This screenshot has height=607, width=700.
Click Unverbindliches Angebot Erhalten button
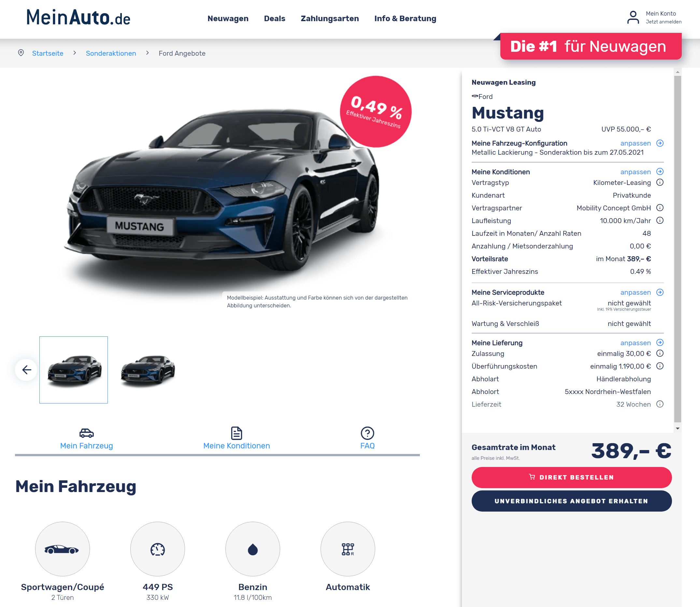tap(571, 501)
